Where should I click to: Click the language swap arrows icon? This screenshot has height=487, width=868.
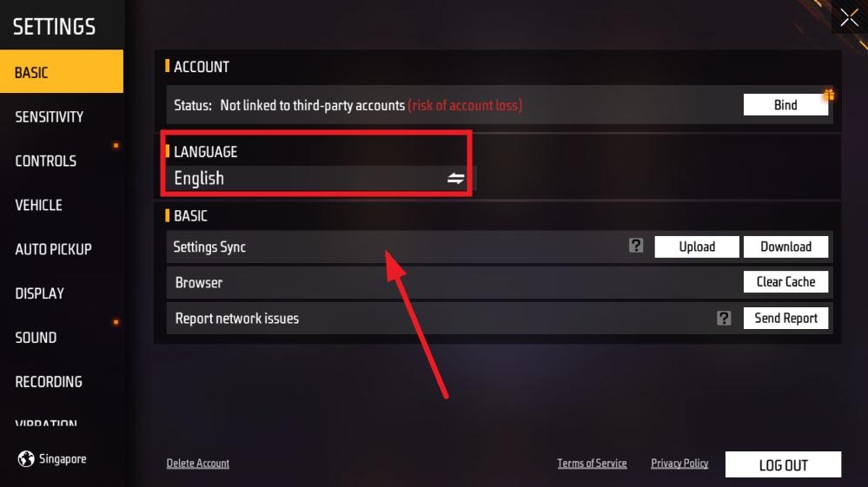[455, 178]
